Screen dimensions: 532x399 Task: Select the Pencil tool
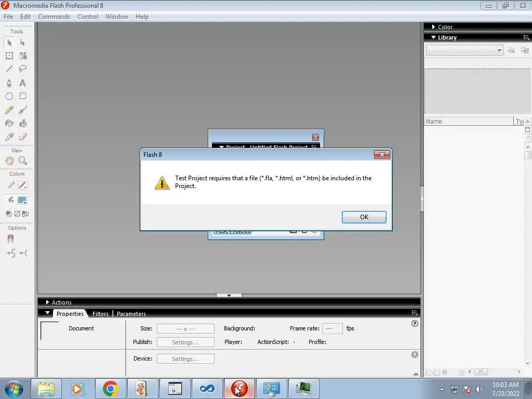tap(9, 110)
